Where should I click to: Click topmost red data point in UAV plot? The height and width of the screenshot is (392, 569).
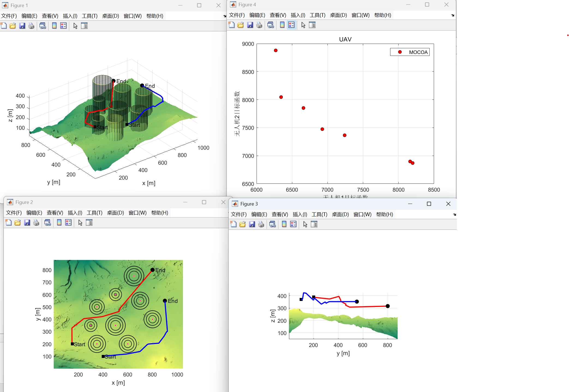coord(276,50)
